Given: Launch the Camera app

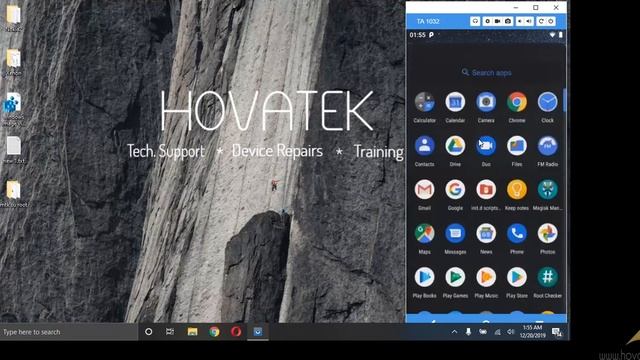Looking at the screenshot, I should 486,102.
